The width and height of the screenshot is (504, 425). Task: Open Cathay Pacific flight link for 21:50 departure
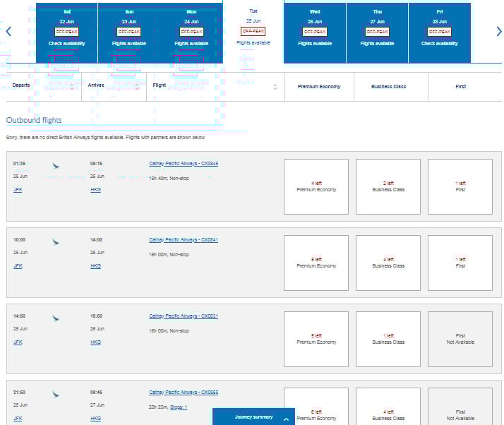coord(184,392)
